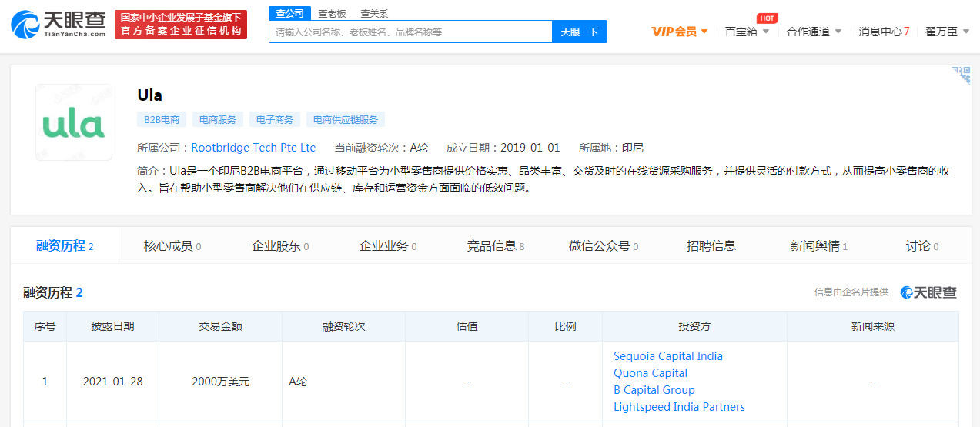Switch to the 核心成员 tab
The width and height of the screenshot is (980, 427).
(x=172, y=246)
